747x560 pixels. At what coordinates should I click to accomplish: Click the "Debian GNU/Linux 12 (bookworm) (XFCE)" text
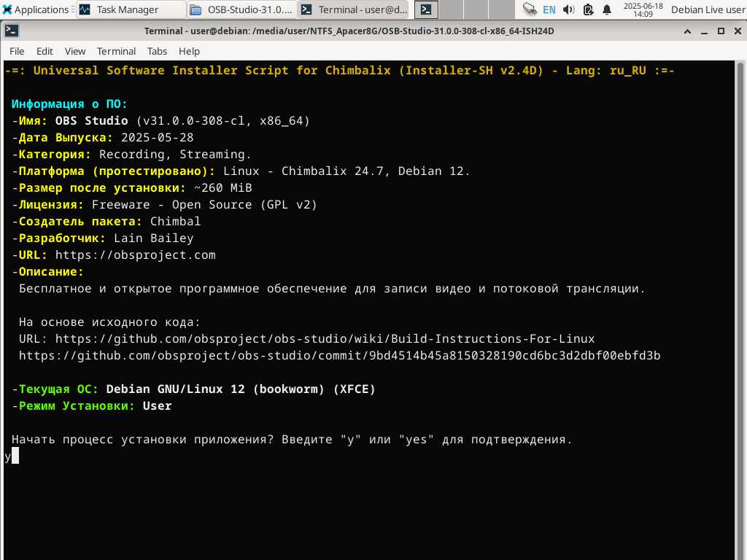[241, 389]
